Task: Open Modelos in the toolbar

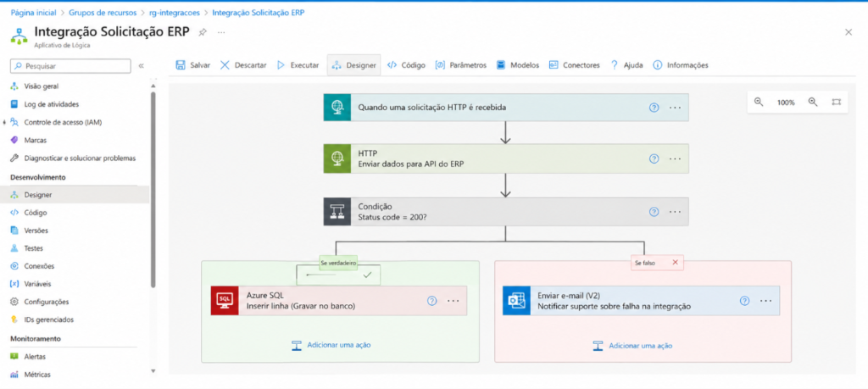Action: (518, 64)
